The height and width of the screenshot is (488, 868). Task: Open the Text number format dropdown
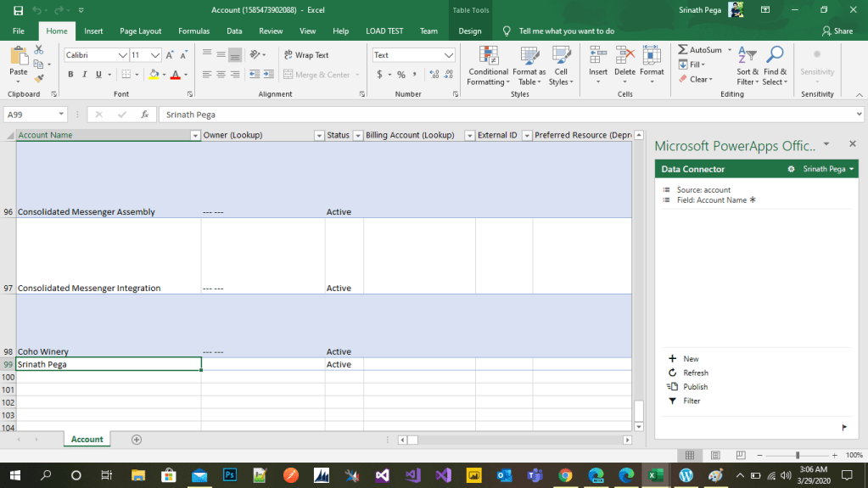pyautogui.click(x=449, y=55)
